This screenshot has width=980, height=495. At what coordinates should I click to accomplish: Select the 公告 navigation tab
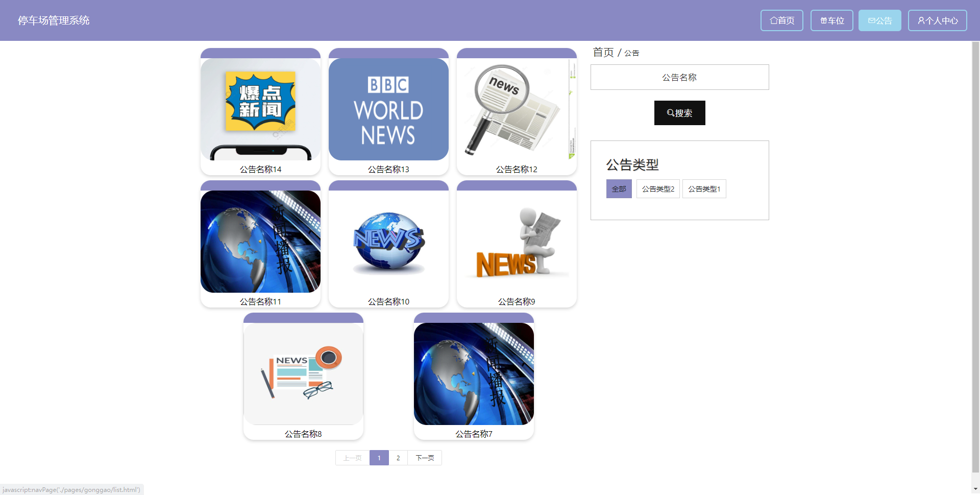tap(879, 20)
